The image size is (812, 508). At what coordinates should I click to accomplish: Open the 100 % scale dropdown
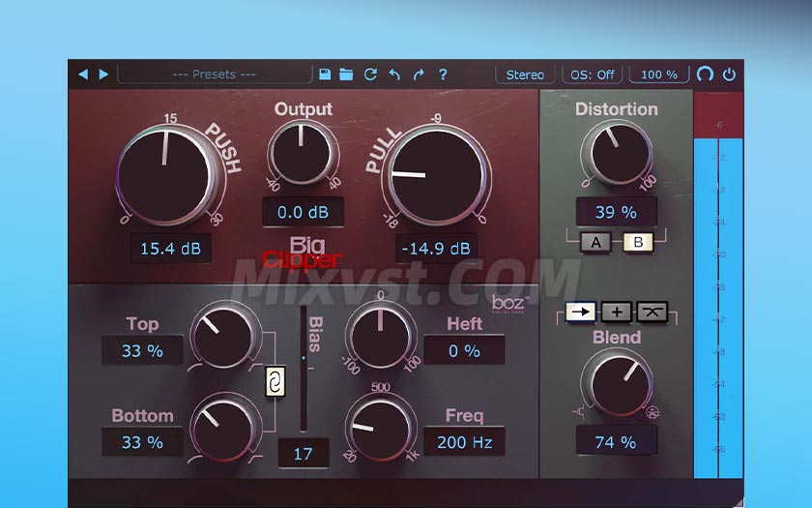pos(659,75)
